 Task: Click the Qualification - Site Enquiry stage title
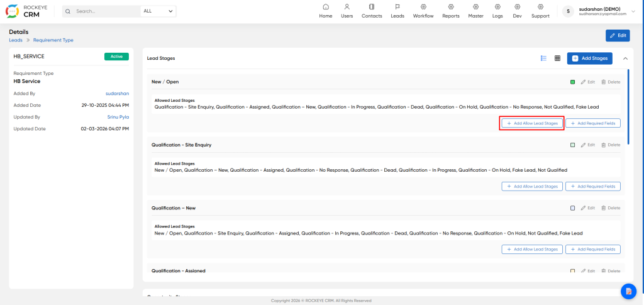182,145
